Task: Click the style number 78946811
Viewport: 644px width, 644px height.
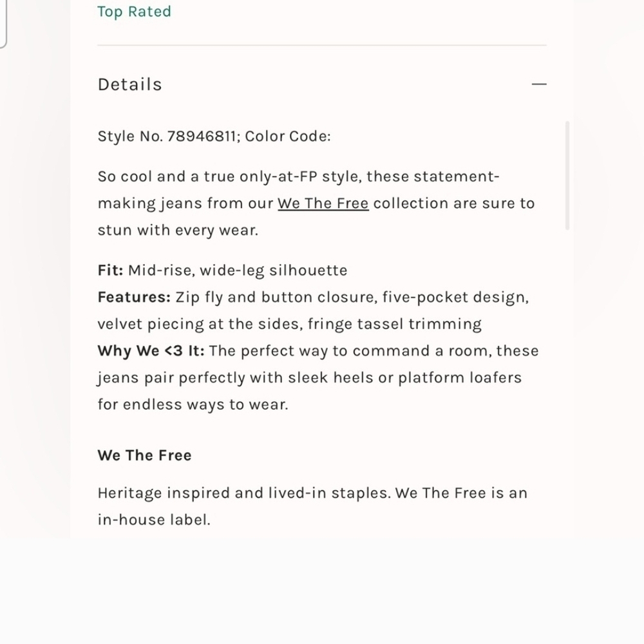Action: (x=201, y=137)
